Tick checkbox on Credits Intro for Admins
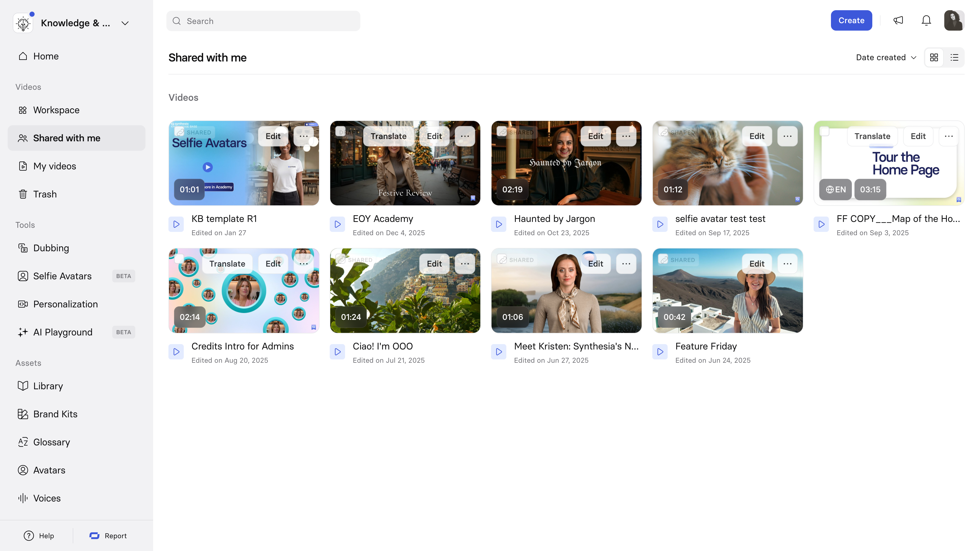The height and width of the screenshot is (551, 980). [179, 259]
